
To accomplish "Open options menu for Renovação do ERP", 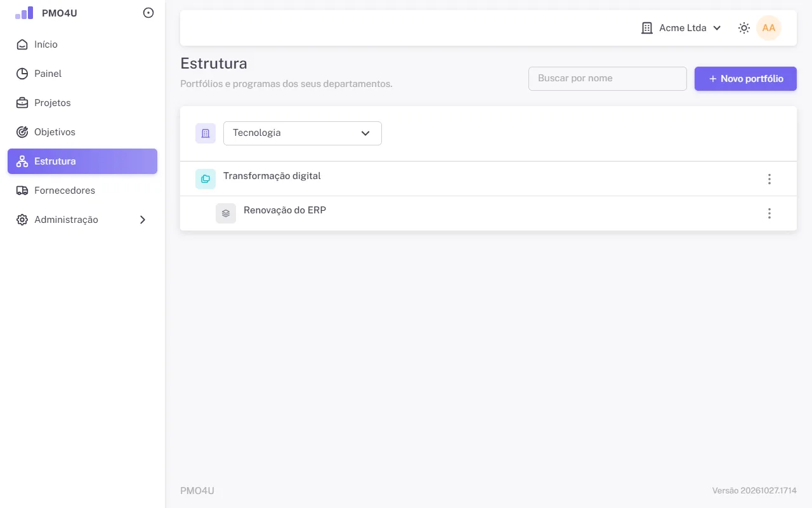I will pos(769,213).
